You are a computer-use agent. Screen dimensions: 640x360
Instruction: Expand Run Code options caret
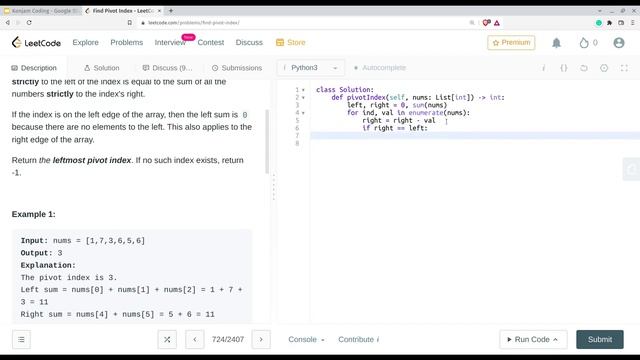556,339
